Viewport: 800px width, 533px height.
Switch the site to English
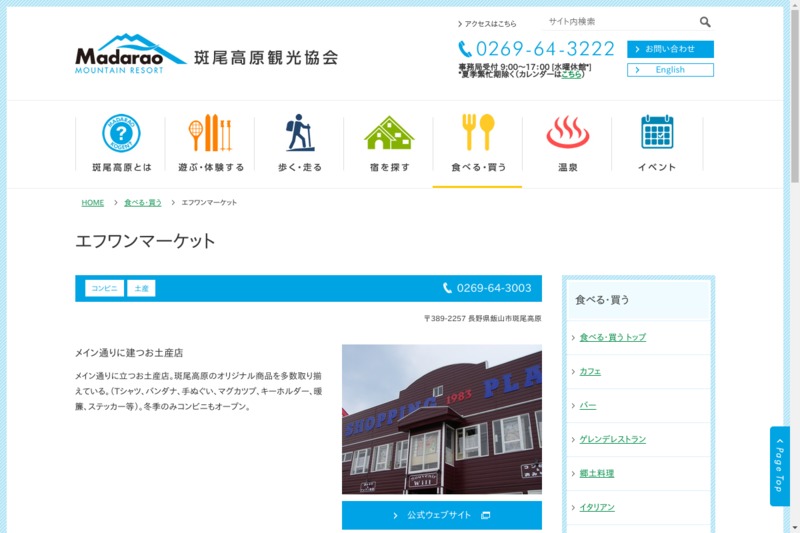pyautogui.click(x=670, y=70)
